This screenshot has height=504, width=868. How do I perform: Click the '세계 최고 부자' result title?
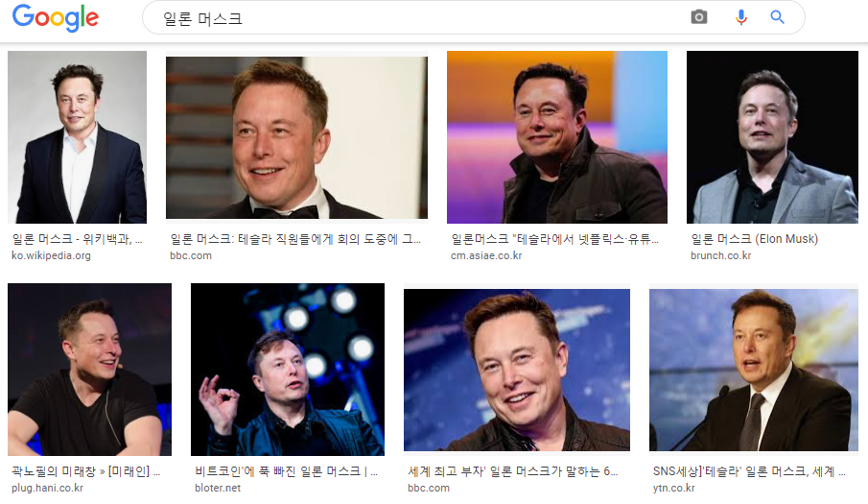(x=512, y=471)
